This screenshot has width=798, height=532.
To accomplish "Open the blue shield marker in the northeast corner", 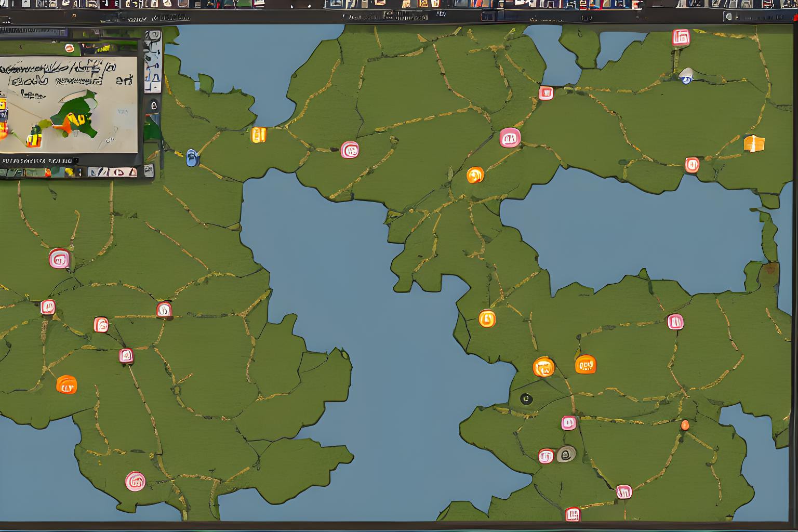I will 687,78.
